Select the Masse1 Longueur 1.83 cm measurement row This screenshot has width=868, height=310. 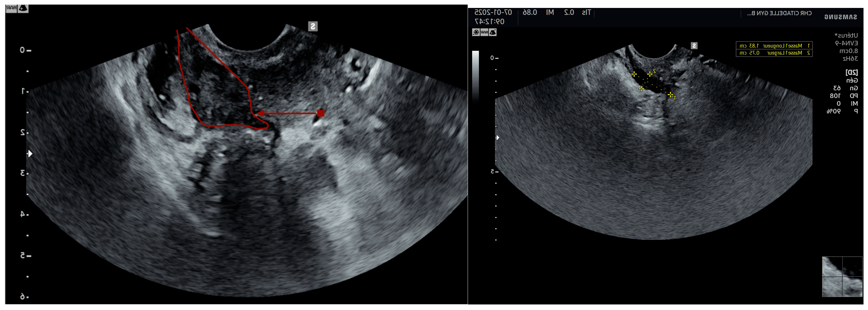coord(774,45)
